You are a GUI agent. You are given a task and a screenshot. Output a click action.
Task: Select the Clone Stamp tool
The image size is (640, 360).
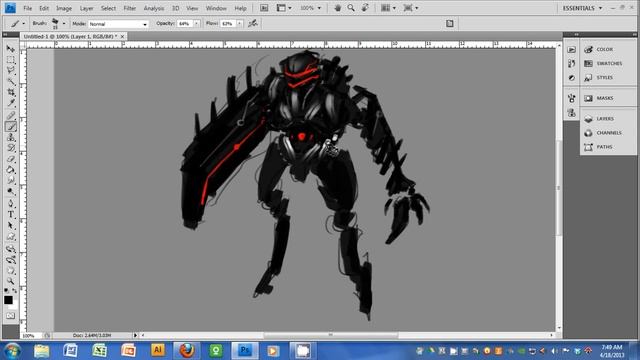[x=11, y=138]
